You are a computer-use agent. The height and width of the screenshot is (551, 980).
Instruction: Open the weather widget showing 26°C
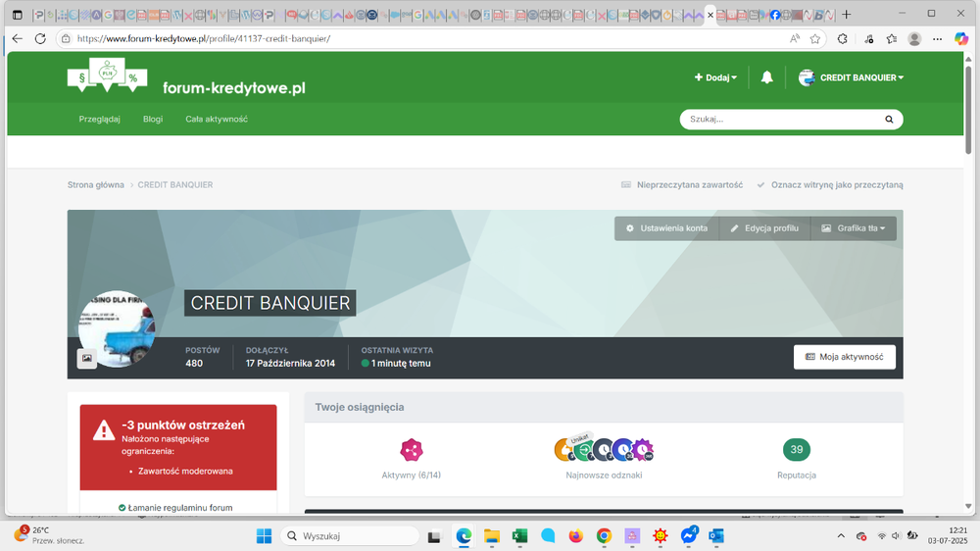(x=49, y=535)
